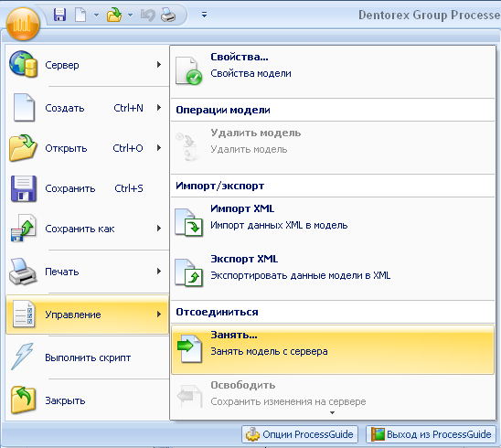
Task: Click the Выход из ProcessGuide button
Action: [431, 434]
